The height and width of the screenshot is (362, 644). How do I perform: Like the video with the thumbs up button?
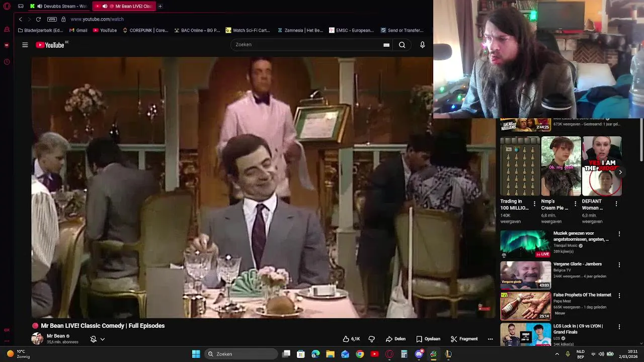pos(351,339)
